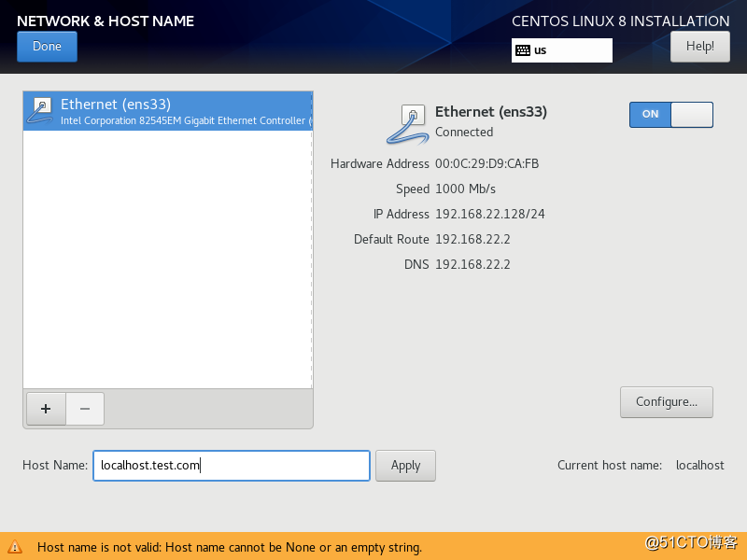Image resolution: width=747 pixels, height=560 pixels.
Task: Select the us keyboard layout indicator
Action: coord(562,50)
